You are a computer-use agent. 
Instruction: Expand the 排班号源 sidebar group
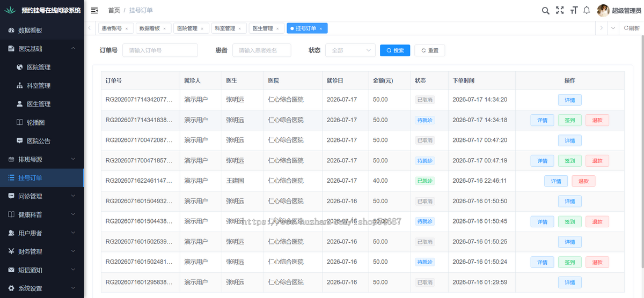pyautogui.click(x=42, y=159)
